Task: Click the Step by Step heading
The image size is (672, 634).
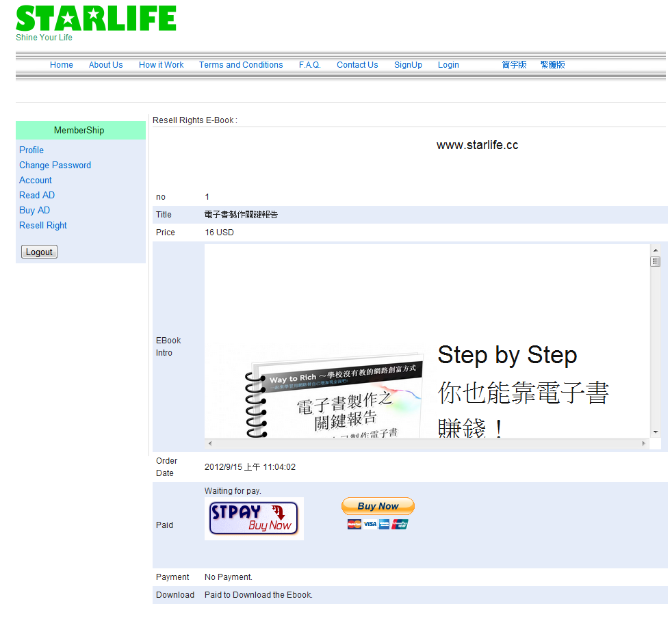Action: 507,355
